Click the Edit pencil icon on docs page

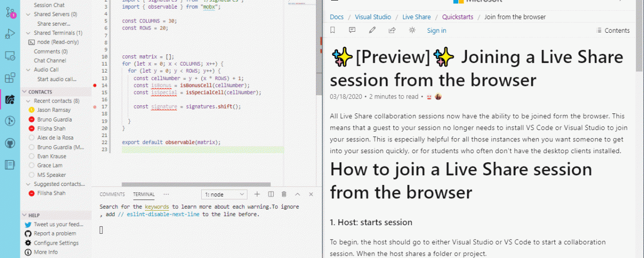372,30
